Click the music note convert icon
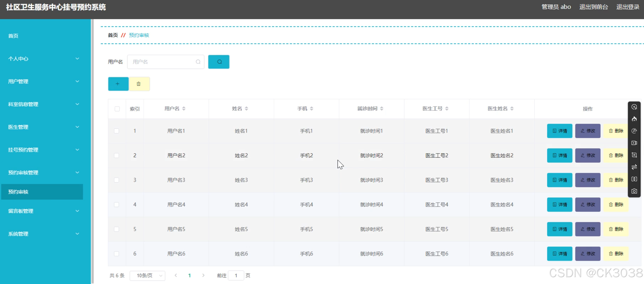The height and width of the screenshot is (284, 644). 634,131
